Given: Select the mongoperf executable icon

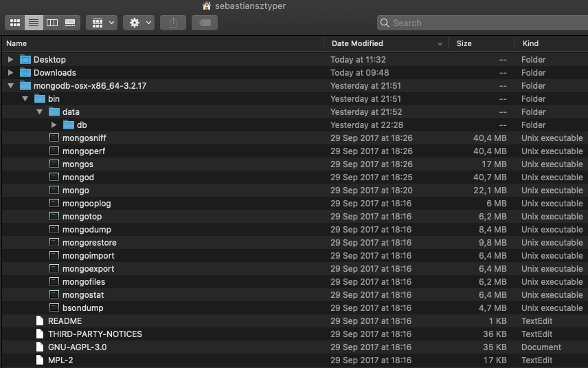Looking at the screenshot, I should (54, 151).
